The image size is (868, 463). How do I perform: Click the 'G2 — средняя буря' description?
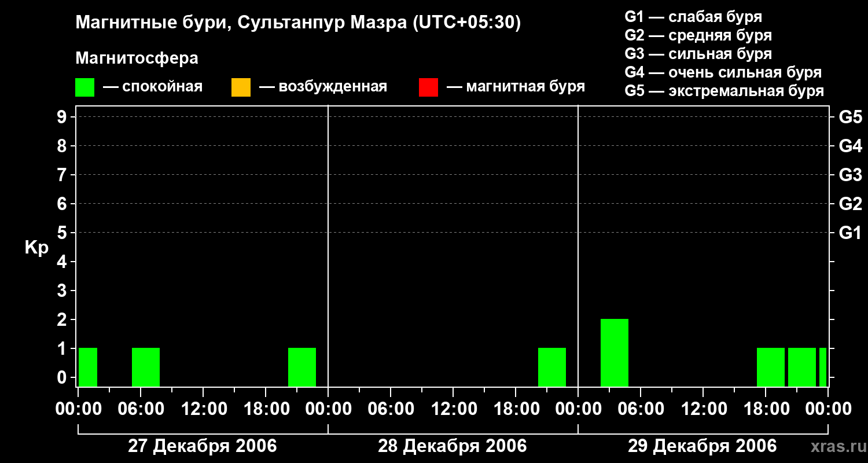click(698, 35)
